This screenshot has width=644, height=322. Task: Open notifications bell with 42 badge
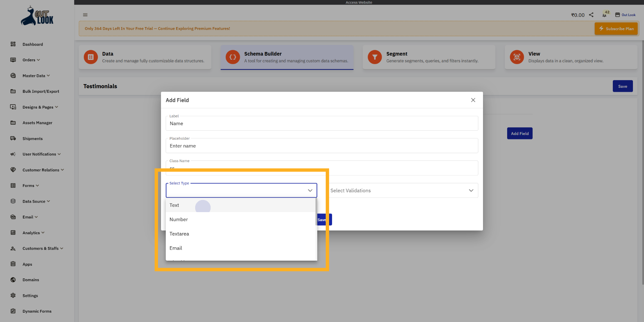[604, 15]
